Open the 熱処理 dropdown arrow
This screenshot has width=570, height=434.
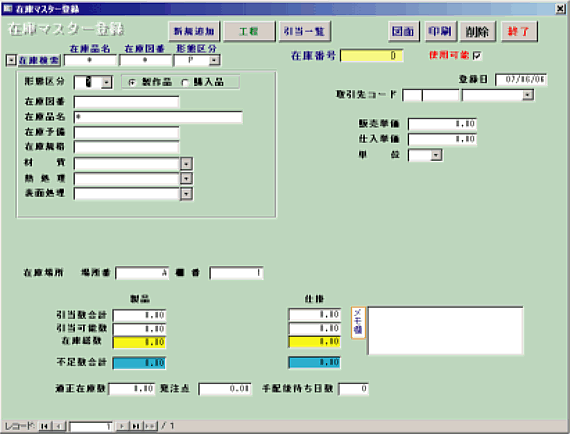(186, 179)
